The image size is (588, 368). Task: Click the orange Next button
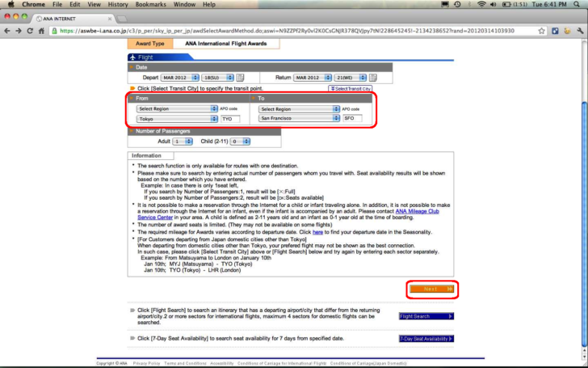coord(431,289)
